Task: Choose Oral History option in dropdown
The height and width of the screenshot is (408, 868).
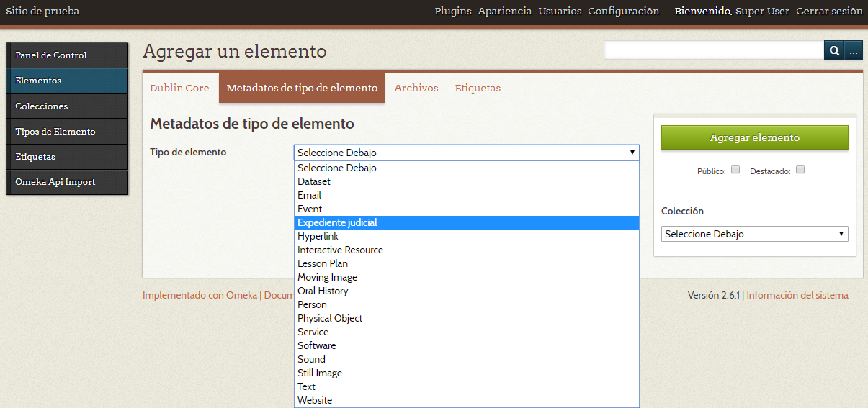Action: (x=323, y=291)
